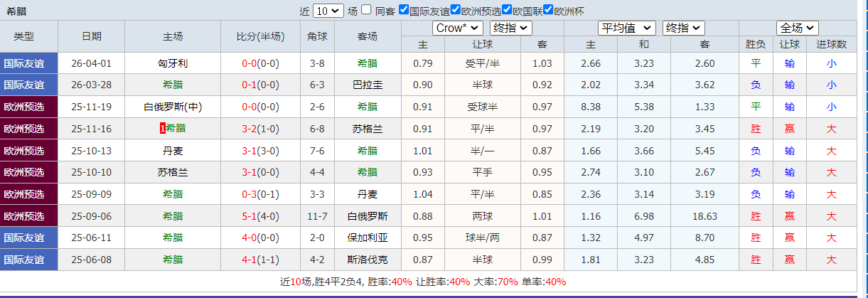Viewport: 868px width, 298px height.
Task: Click the handicap 受球半
Action: point(483,107)
